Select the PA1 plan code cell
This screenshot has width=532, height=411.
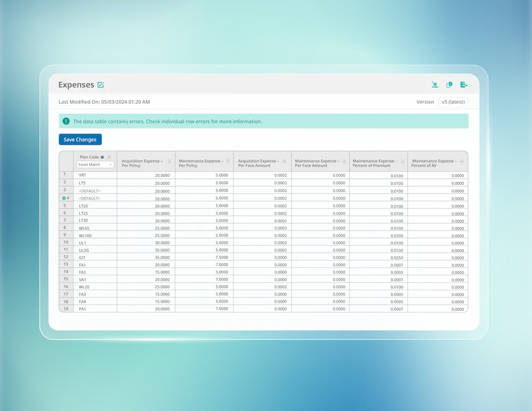click(x=95, y=309)
